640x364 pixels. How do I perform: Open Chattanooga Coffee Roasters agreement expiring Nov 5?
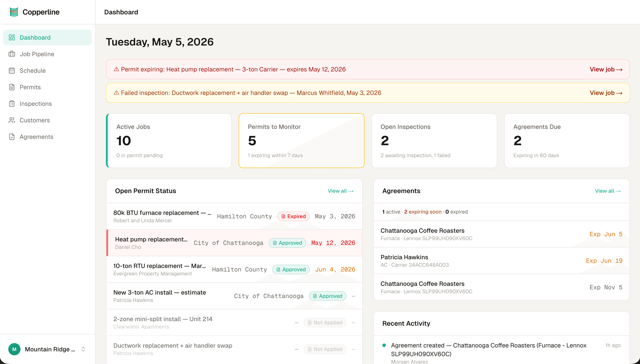(x=501, y=287)
